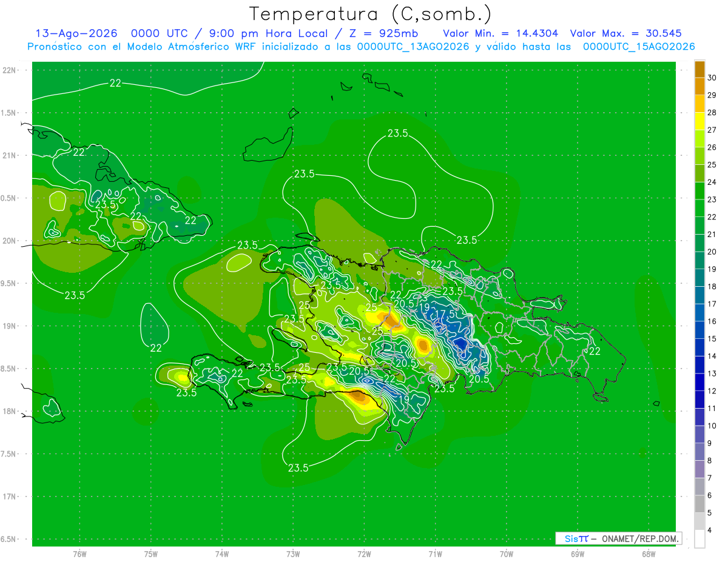728x562 pixels.
Task: Pick the dark-blue swatch between 11 and 12
Action: click(699, 400)
